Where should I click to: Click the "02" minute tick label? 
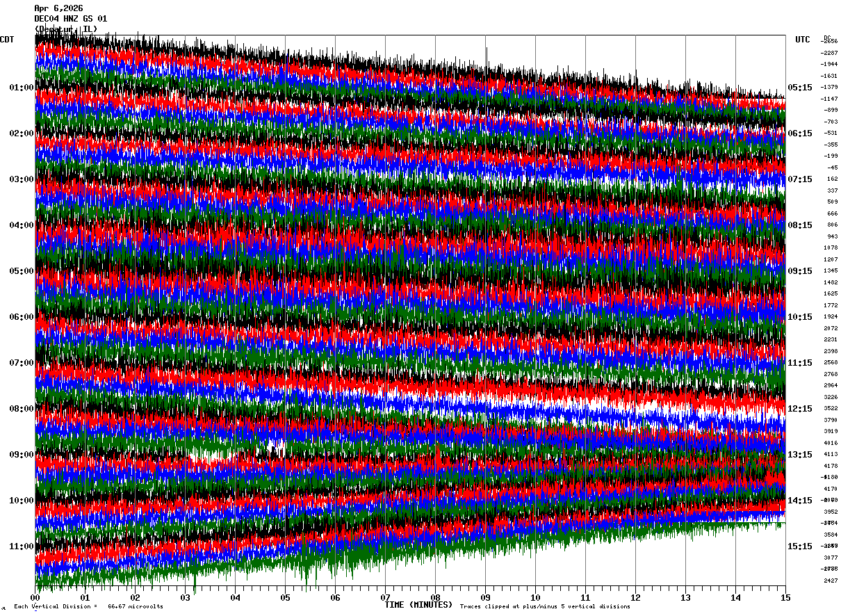[136, 597]
